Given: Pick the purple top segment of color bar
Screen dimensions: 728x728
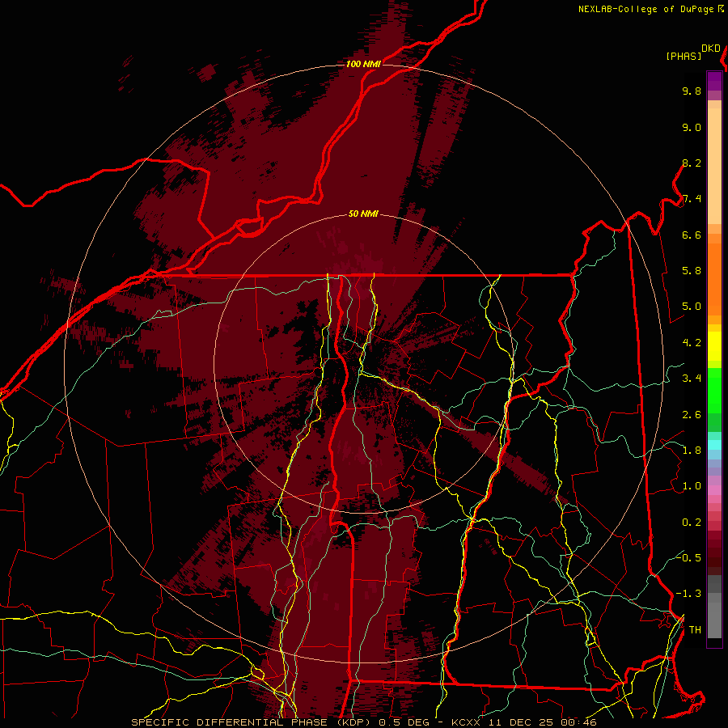Looking at the screenshot, I should coord(714,81).
